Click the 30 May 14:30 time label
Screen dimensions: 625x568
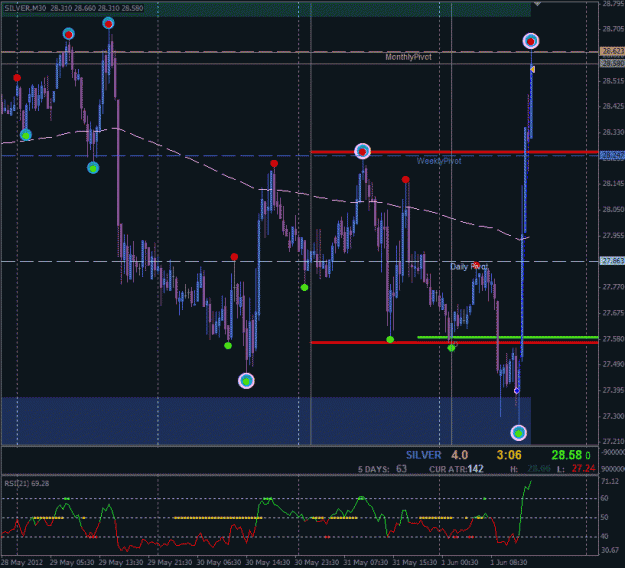coord(268,563)
